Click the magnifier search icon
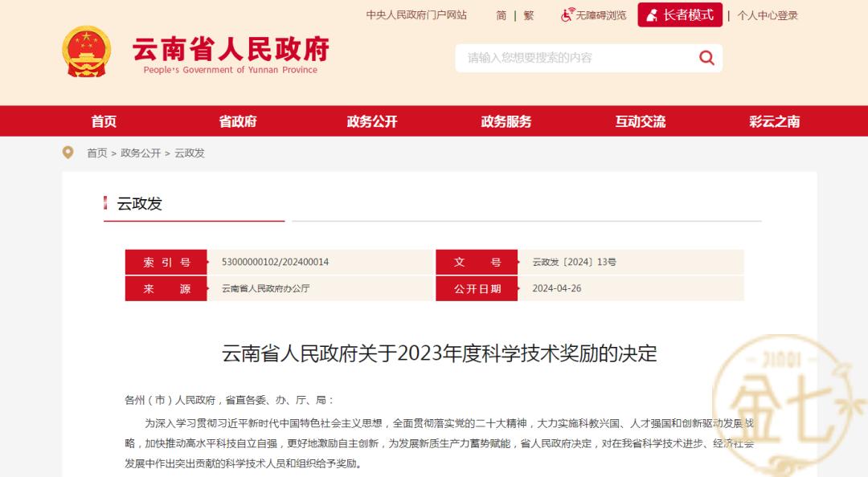868x477 pixels. tap(706, 57)
